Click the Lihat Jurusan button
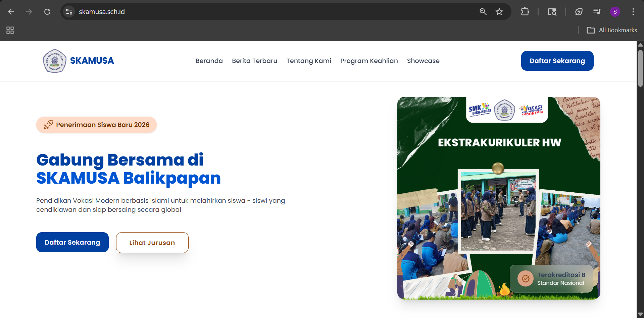This screenshot has width=644, height=318. coord(152,243)
